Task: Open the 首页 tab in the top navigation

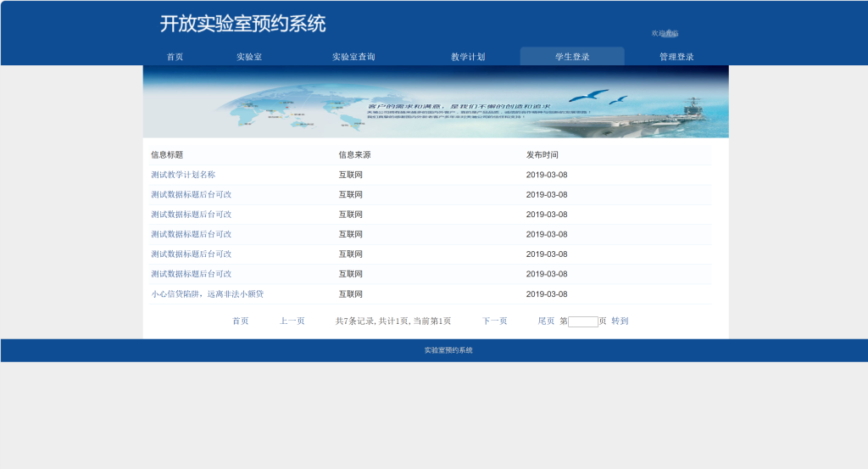Action: point(175,57)
